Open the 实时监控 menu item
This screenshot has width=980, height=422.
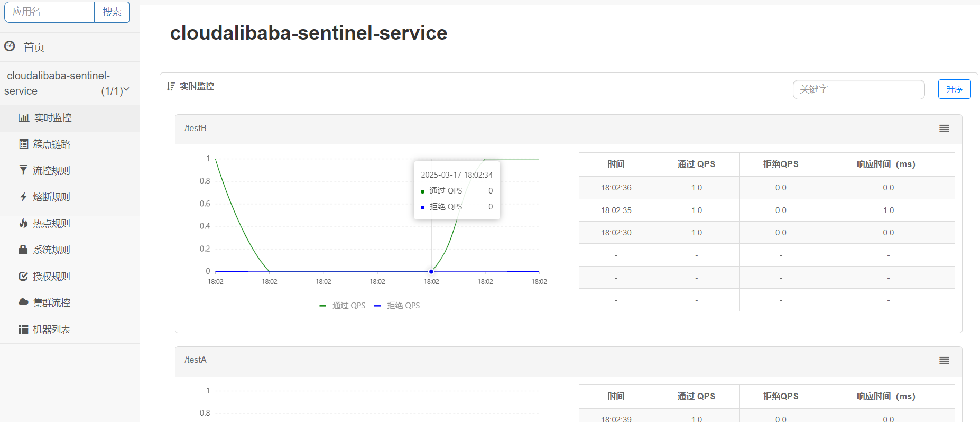(x=70, y=118)
